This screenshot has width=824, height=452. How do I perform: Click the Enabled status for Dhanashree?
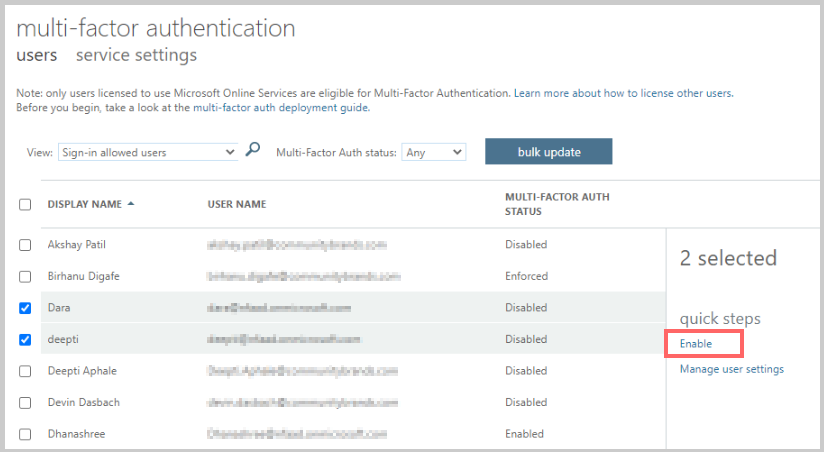point(524,434)
